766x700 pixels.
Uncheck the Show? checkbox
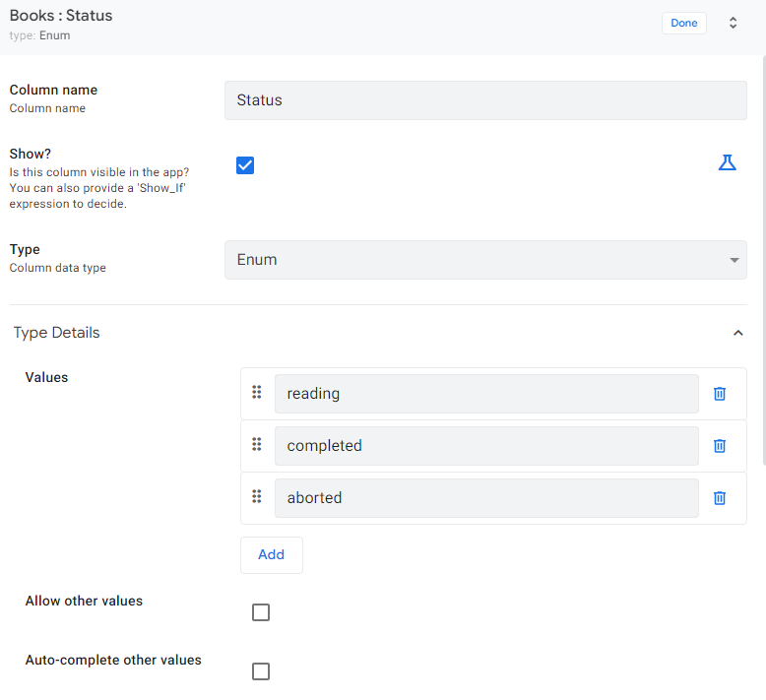(x=245, y=165)
